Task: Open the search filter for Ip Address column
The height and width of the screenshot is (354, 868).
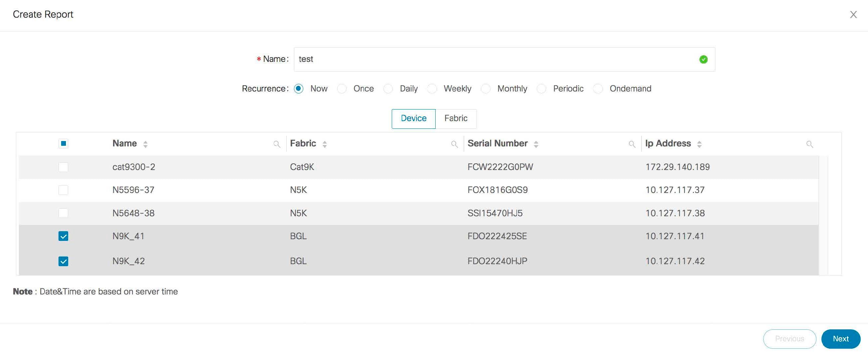Action: click(x=810, y=144)
